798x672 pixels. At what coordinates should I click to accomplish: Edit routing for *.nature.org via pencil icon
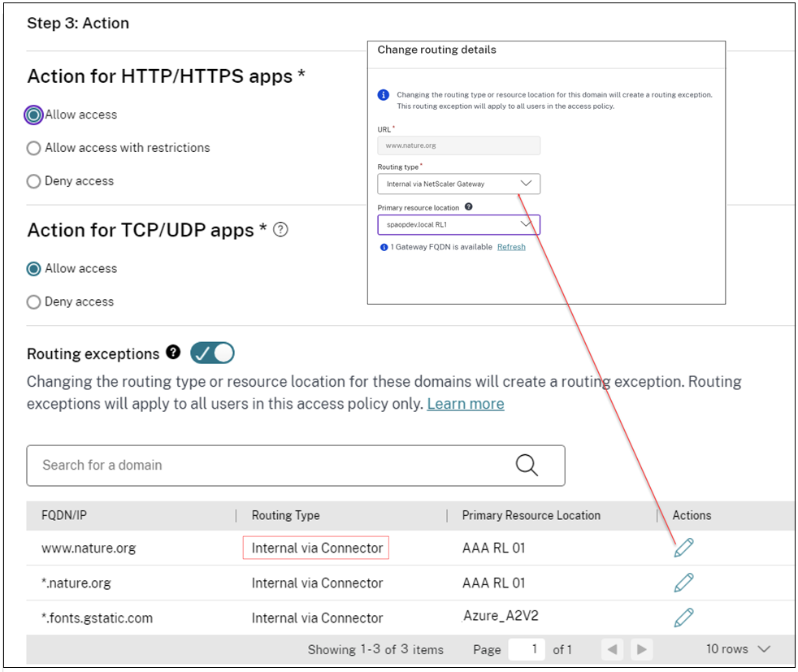683,582
